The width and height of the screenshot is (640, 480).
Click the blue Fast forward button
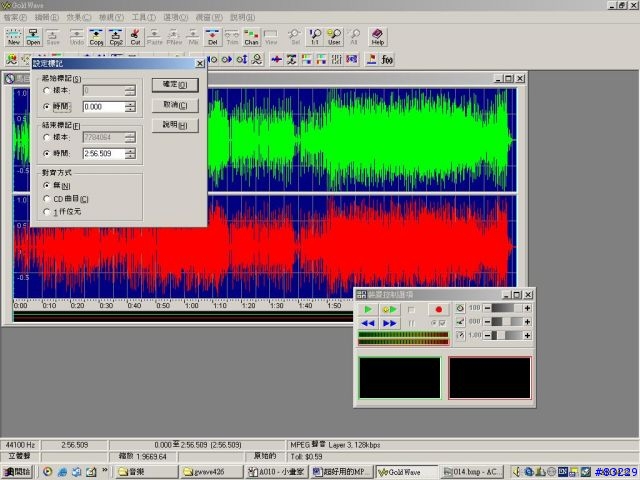tap(389, 323)
